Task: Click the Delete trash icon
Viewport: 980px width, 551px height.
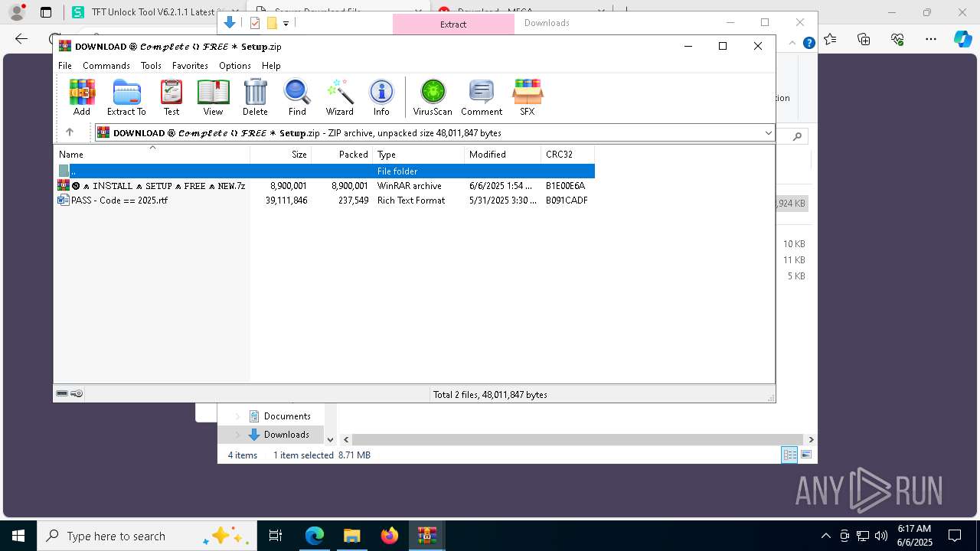Action: point(255,97)
